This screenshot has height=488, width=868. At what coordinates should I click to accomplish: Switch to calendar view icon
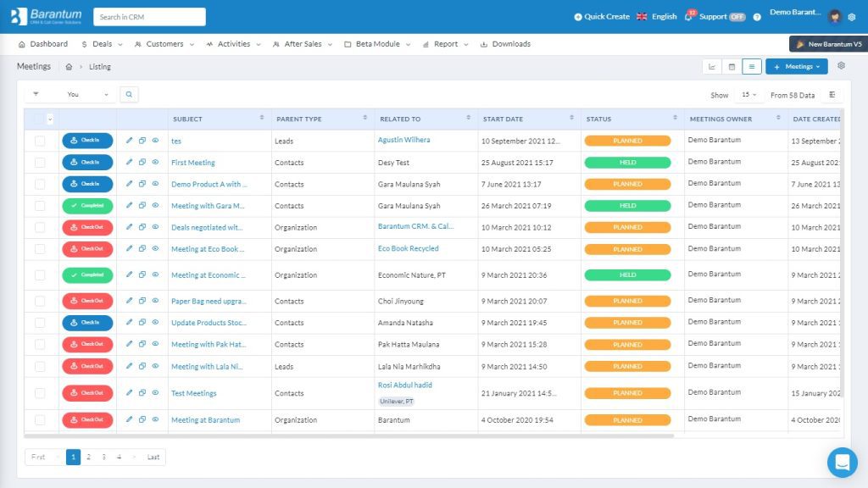pos(732,67)
